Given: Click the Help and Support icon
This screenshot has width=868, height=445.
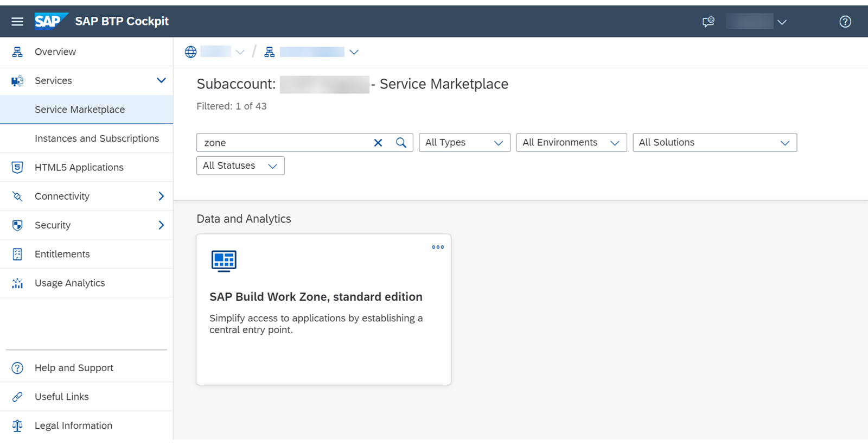Looking at the screenshot, I should (x=17, y=368).
